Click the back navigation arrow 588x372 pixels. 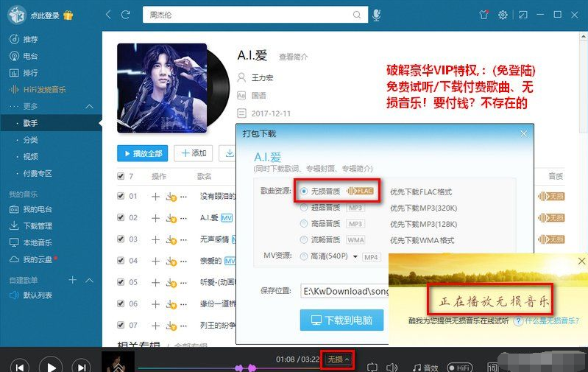[x=108, y=15]
